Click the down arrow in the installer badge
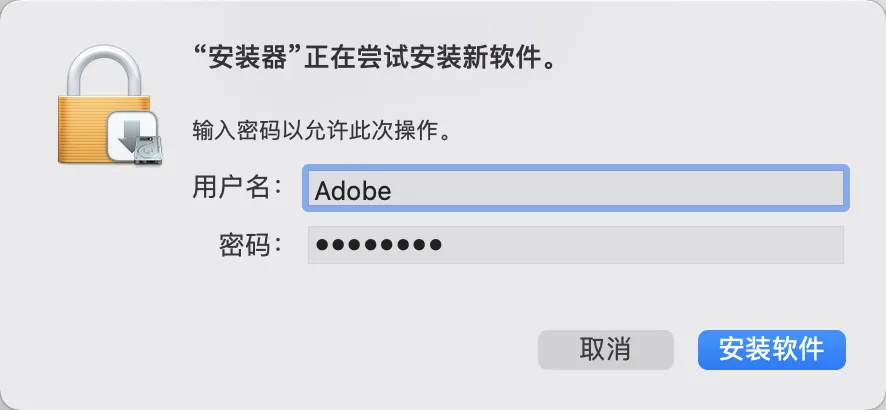 pyautogui.click(x=128, y=133)
